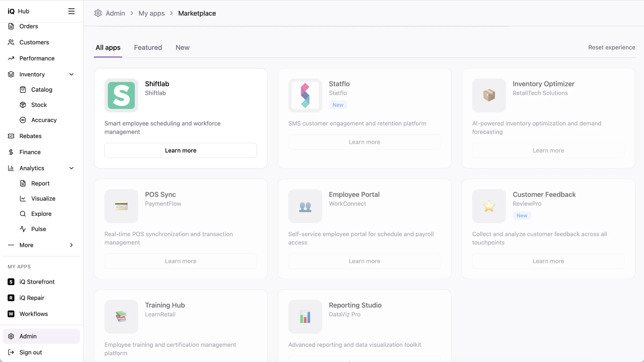Go to Performance trend icon
The height and width of the screenshot is (362, 644).
[11, 58]
